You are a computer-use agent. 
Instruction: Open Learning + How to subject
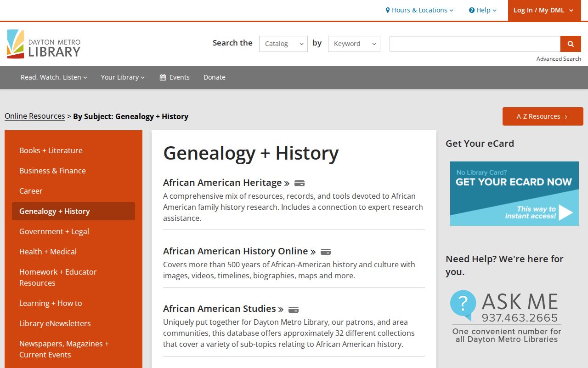pyautogui.click(x=73, y=303)
